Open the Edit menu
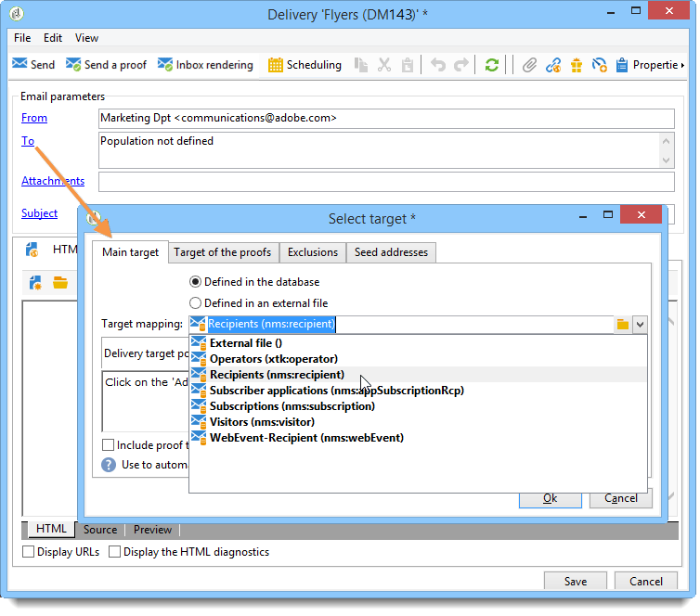This screenshot has width=700, height=616. coord(53,38)
